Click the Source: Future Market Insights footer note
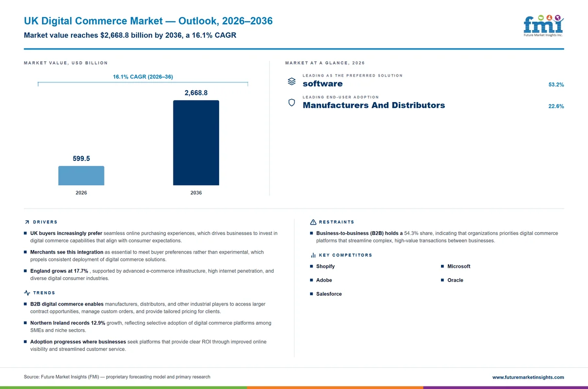 tap(117, 377)
